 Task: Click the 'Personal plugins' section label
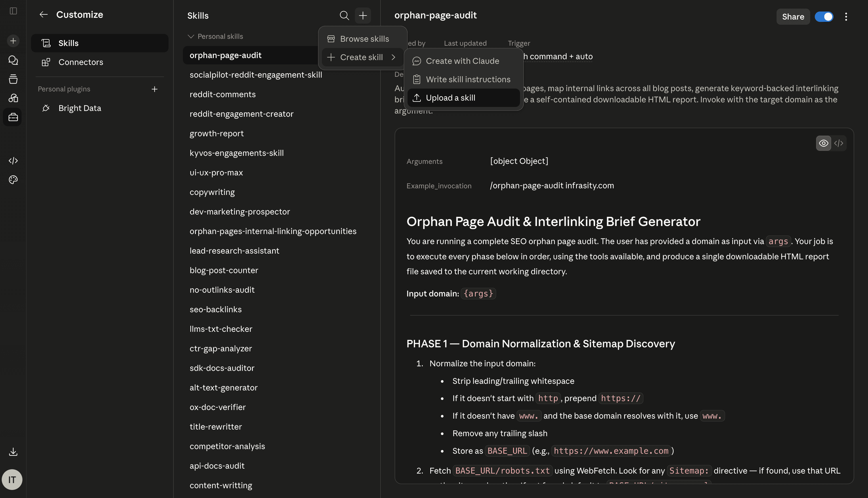(x=64, y=89)
